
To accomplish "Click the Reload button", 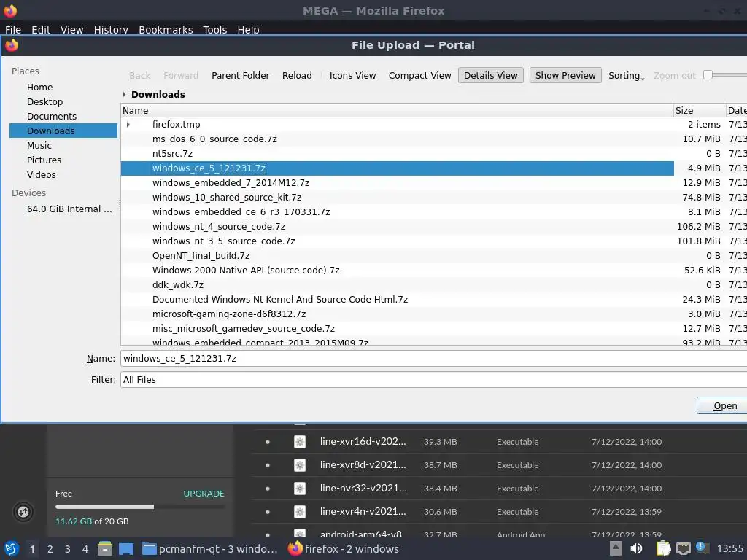I will click(297, 75).
